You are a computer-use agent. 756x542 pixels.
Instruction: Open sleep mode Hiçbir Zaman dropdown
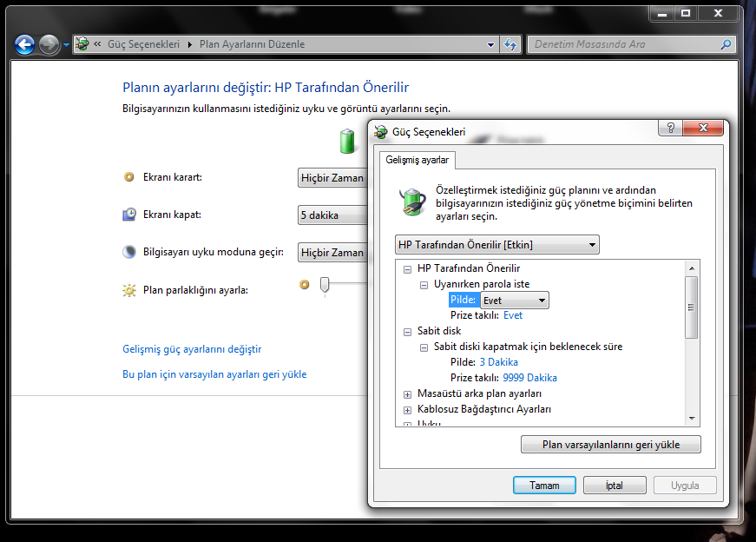[x=332, y=252]
